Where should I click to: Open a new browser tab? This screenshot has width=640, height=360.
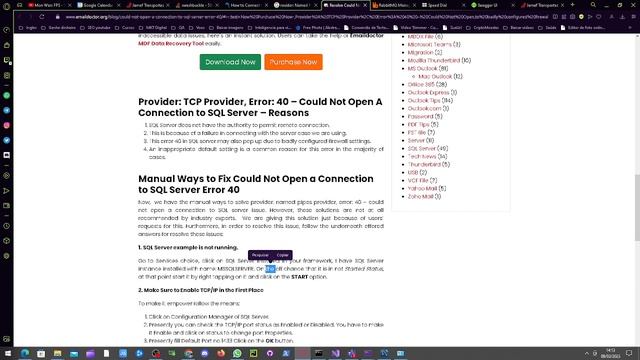click(x=572, y=5)
